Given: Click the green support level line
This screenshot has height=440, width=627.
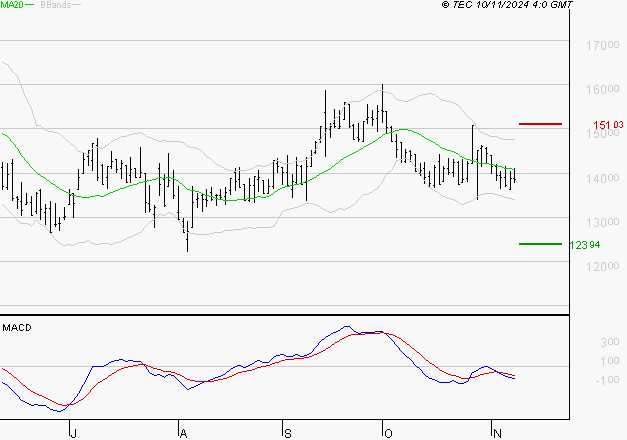Looking at the screenshot, I should click(540, 244).
